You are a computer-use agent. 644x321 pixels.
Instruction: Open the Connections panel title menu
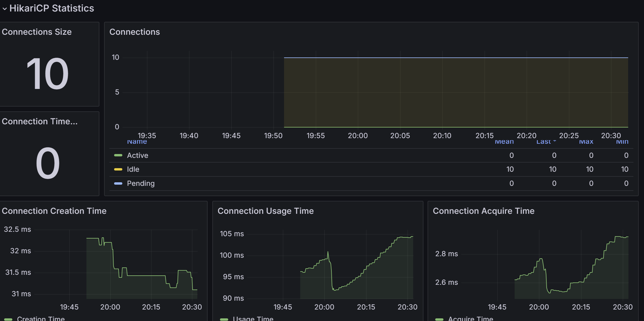pos(135,32)
